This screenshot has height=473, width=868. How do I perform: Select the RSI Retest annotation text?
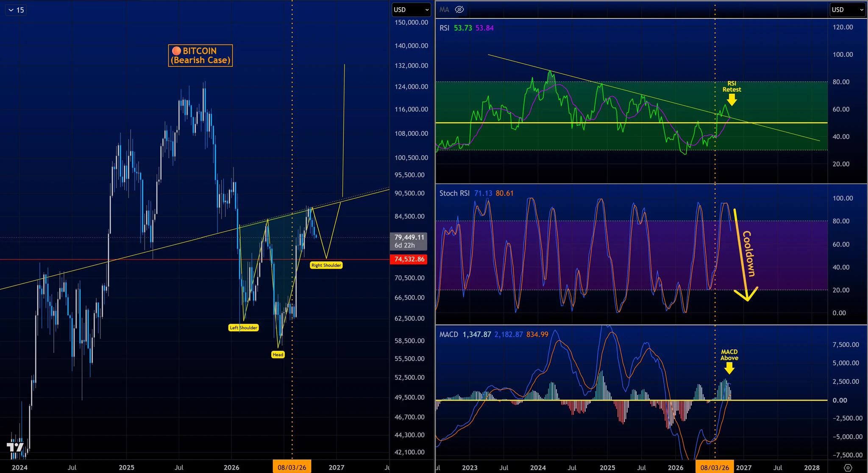click(x=732, y=87)
